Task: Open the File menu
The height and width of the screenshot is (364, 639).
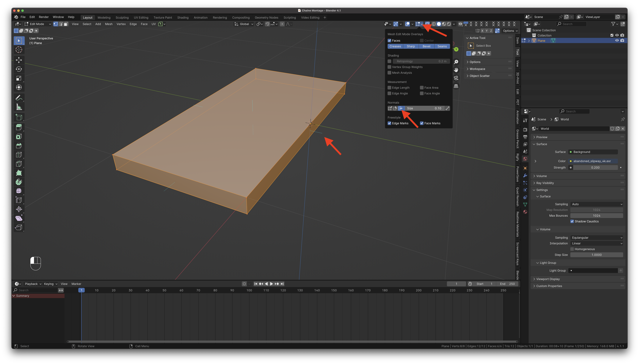Action: (x=23, y=17)
